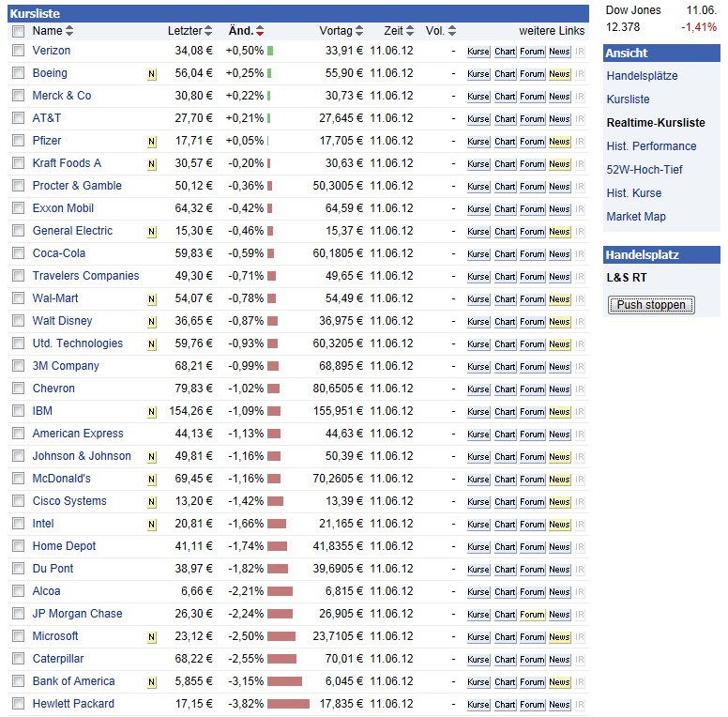
Task: Tick the checkbox for Procter & Gamble
Action: coord(18,185)
